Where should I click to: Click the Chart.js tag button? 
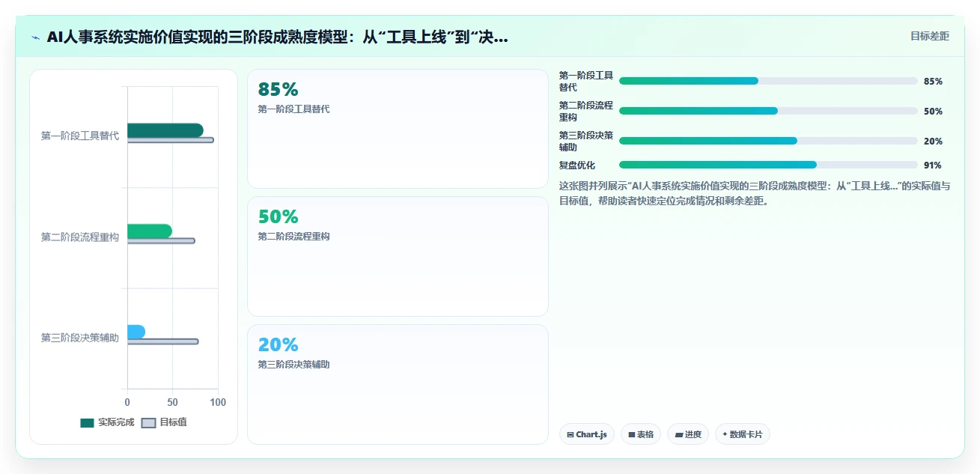click(587, 434)
